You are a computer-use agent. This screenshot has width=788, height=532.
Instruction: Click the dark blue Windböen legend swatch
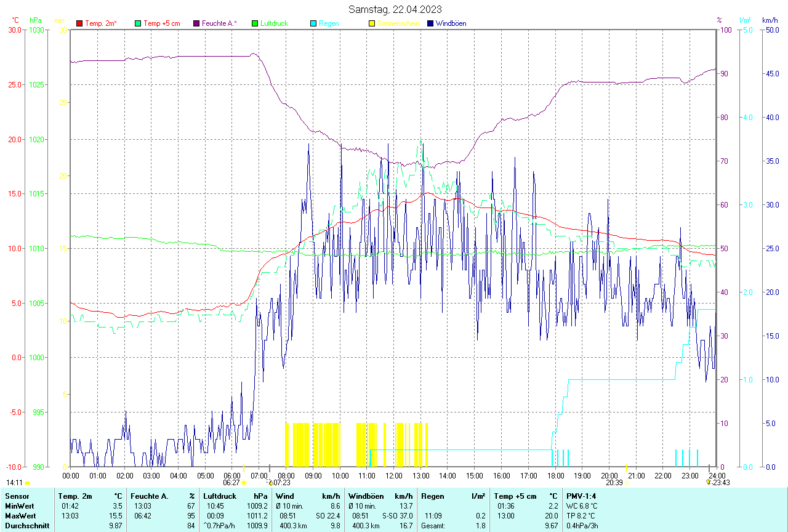click(430, 23)
